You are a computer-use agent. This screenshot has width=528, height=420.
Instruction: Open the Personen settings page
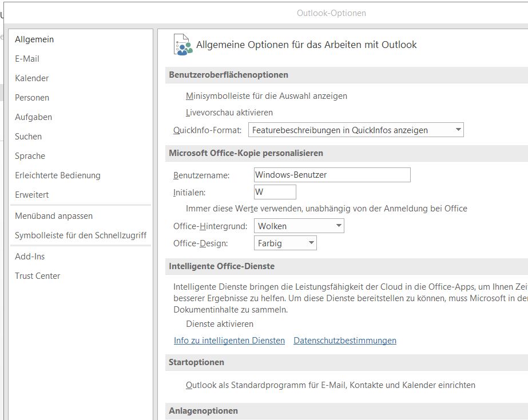pyautogui.click(x=32, y=98)
